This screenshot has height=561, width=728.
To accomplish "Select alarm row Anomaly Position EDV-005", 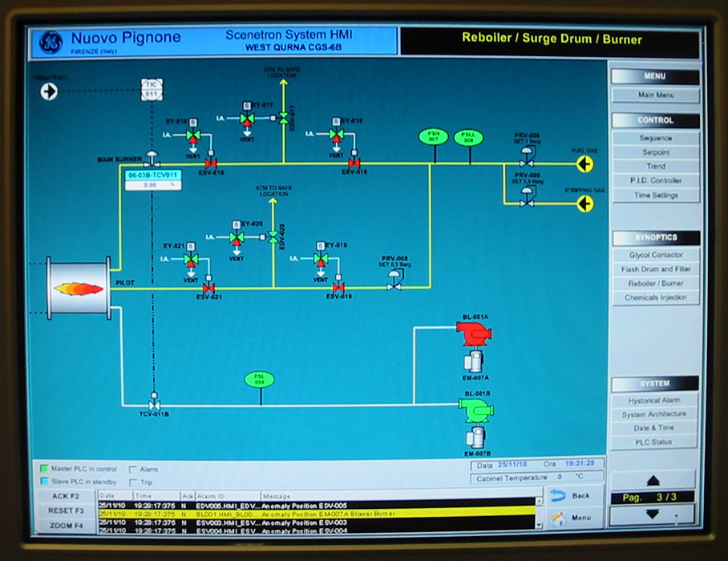I will [x=317, y=506].
